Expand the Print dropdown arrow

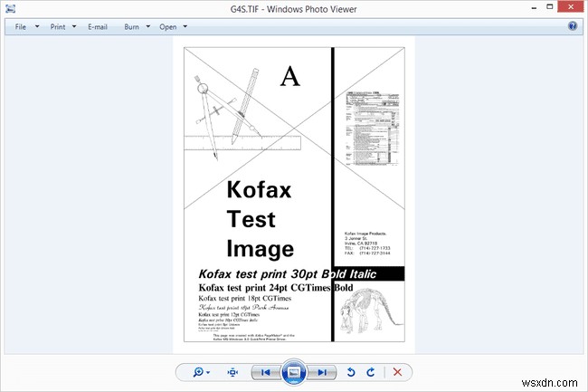click(x=74, y=26)
